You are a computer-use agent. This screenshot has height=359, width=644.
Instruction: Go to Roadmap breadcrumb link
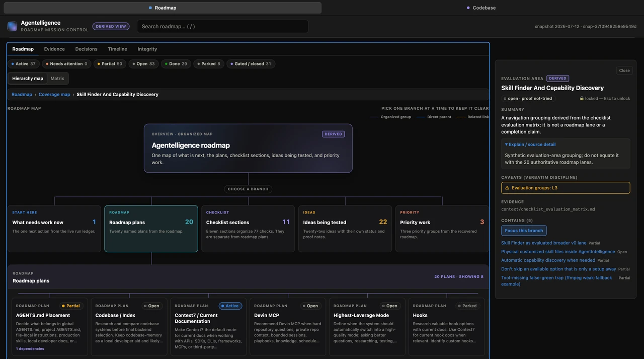[22, 94]
